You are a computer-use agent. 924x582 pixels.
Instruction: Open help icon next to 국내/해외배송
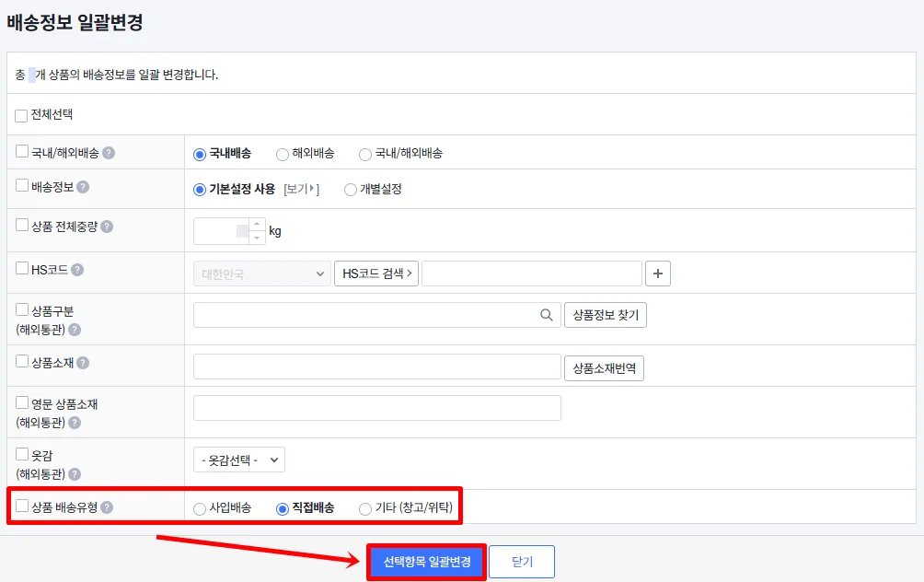(109, 153)
